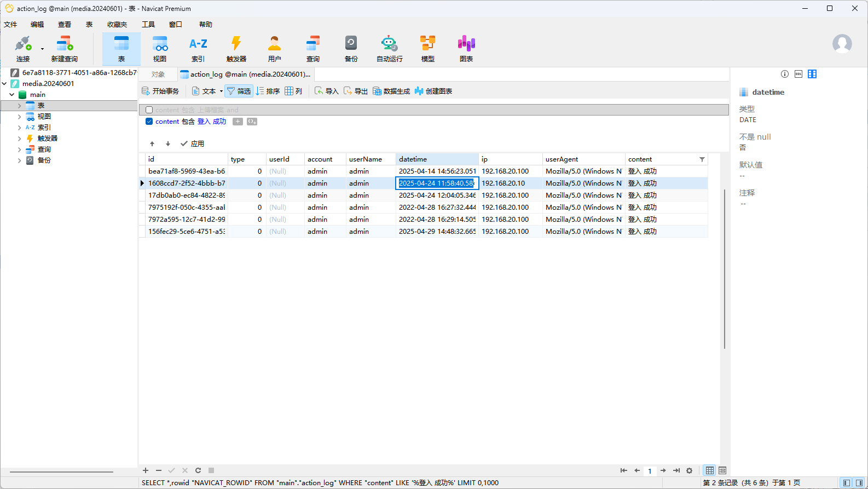Open the 文件 menu
Viewport: 868px width, 489px height.
click(x=10, y=25)
